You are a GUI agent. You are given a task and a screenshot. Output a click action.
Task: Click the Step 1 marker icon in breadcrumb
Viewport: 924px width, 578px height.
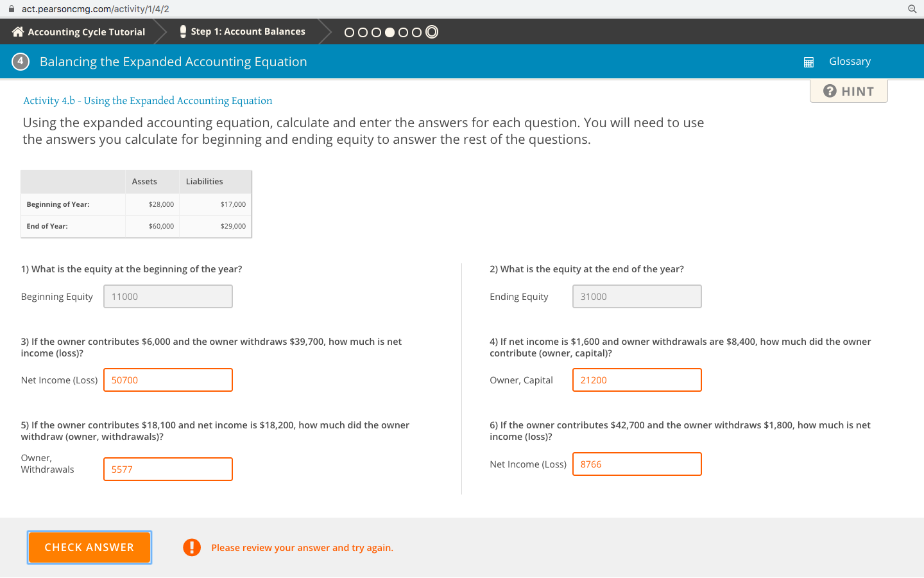(x=182, y=31)
